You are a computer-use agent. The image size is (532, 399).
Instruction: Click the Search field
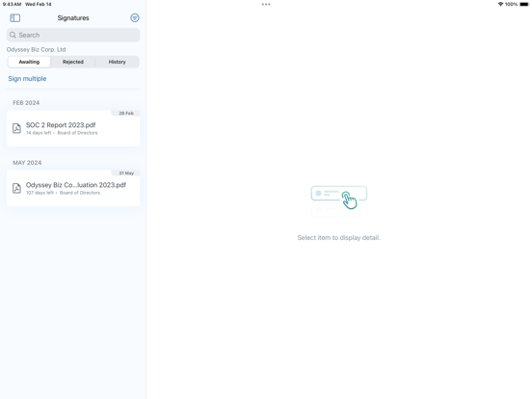point(73,35)
